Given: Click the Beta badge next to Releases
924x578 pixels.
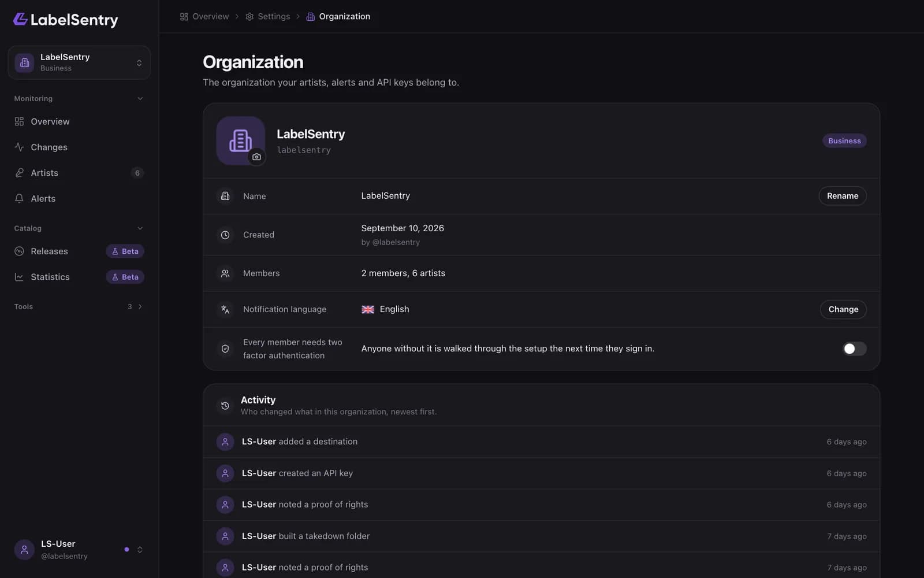Looking at the screenshot, I should point(125,251).
